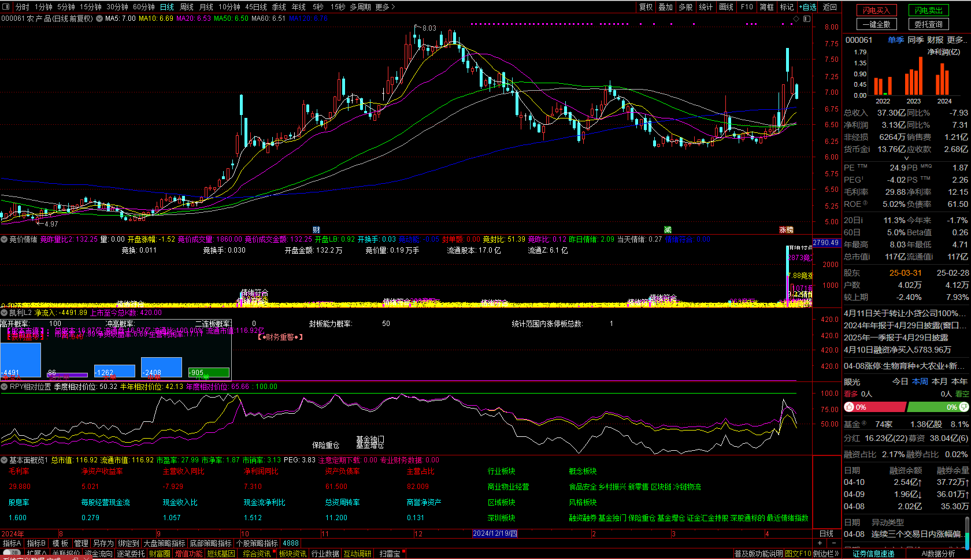Expand the RPY相对位置 indicator dropdown arrow
Image resolution: width=971 pixels, height=560 pixels.
(4, 387)
